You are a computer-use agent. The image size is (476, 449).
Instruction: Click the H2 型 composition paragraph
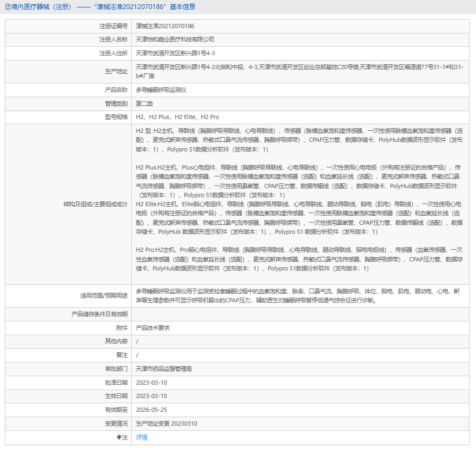(299, 140)
